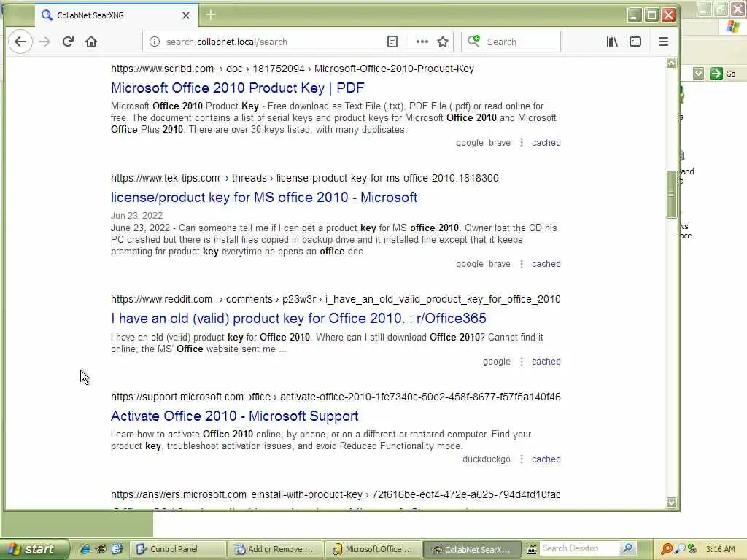
Task: Expand options dots beside tek-tips result cached
Action: (x=522, y=264)
